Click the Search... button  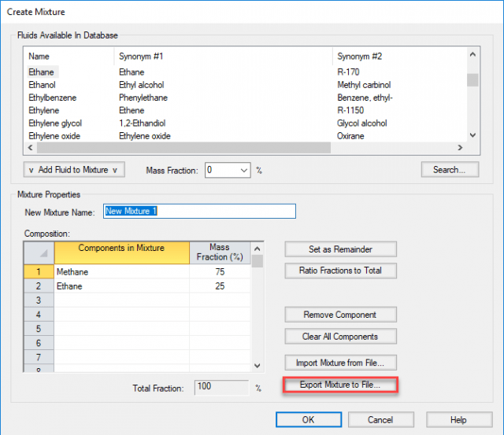tap(450, 169)
